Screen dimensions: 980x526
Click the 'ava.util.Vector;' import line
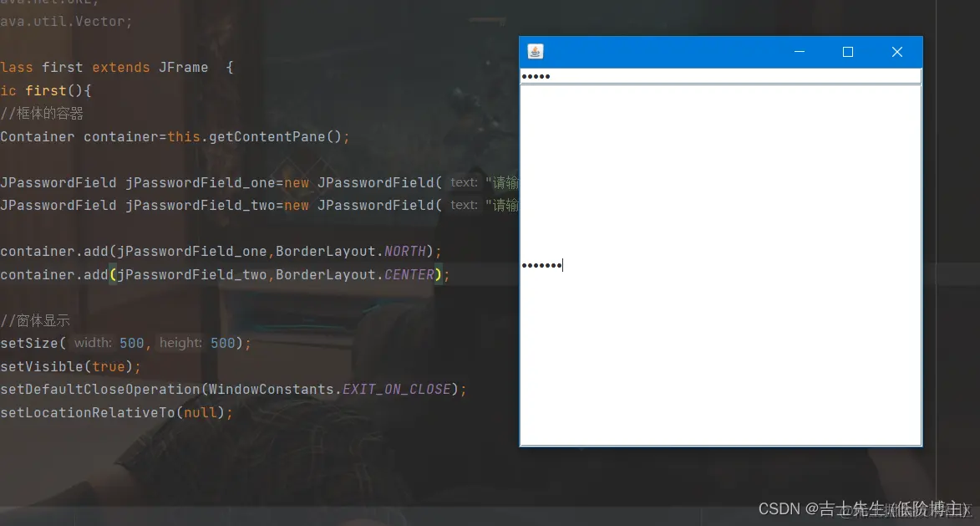tap(66, 21)
